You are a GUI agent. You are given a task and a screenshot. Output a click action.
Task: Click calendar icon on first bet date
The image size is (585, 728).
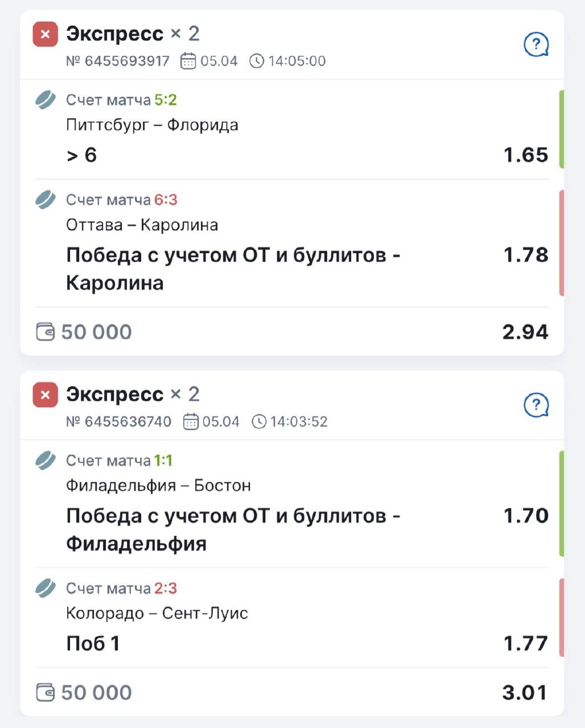point(188,61)
